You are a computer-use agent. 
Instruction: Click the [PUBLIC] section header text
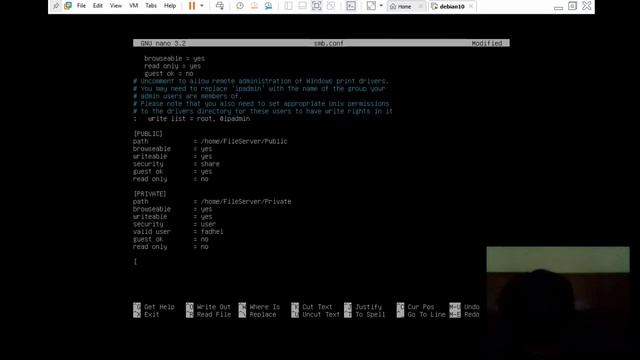148,134
